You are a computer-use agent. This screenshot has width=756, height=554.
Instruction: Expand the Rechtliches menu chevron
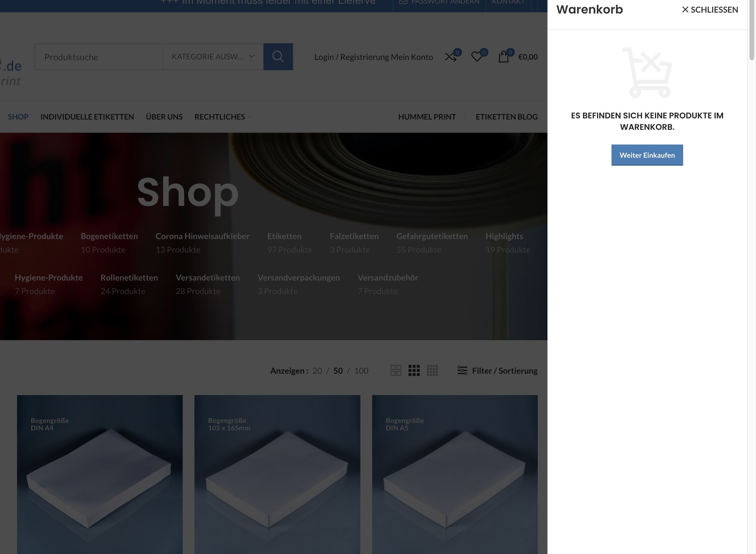click(x=249, y=117)
